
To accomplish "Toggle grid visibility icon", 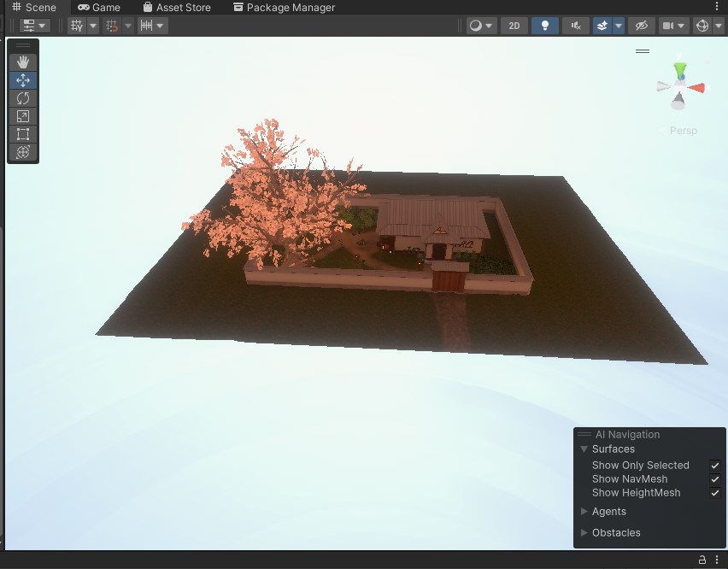I will (x=77, y=26).
